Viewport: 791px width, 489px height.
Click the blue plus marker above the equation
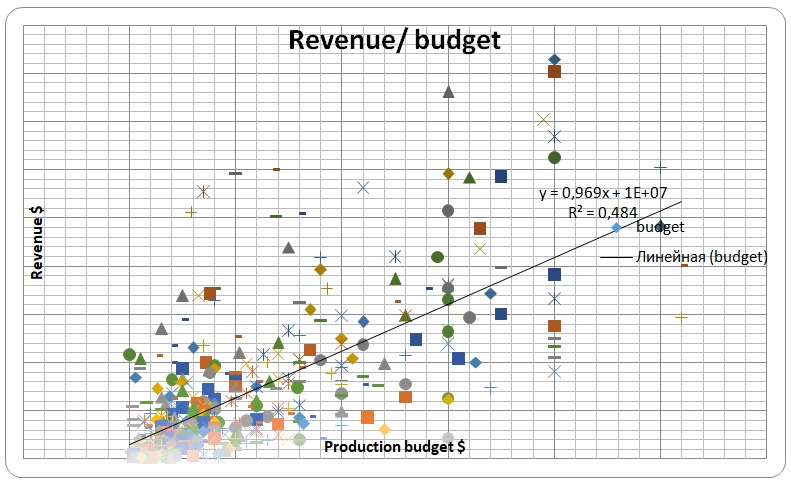[660, 167]
